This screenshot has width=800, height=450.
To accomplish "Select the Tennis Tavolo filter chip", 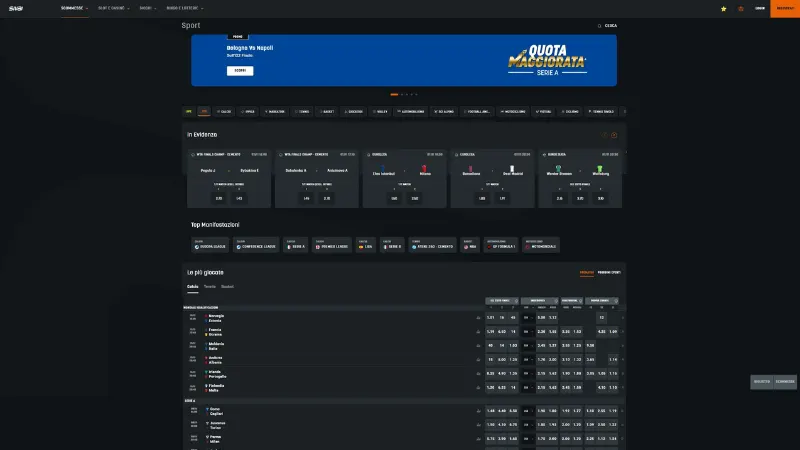I will point(601,111).
